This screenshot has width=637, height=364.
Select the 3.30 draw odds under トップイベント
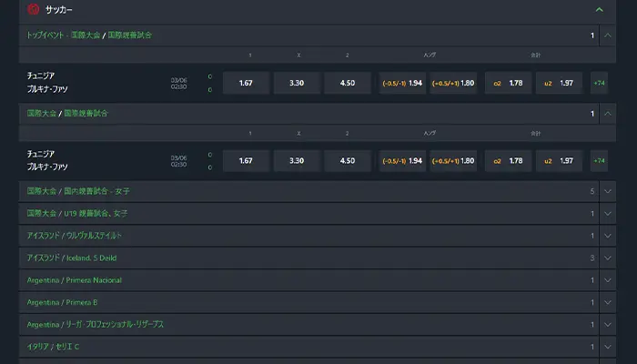click(x=297, y=83)
